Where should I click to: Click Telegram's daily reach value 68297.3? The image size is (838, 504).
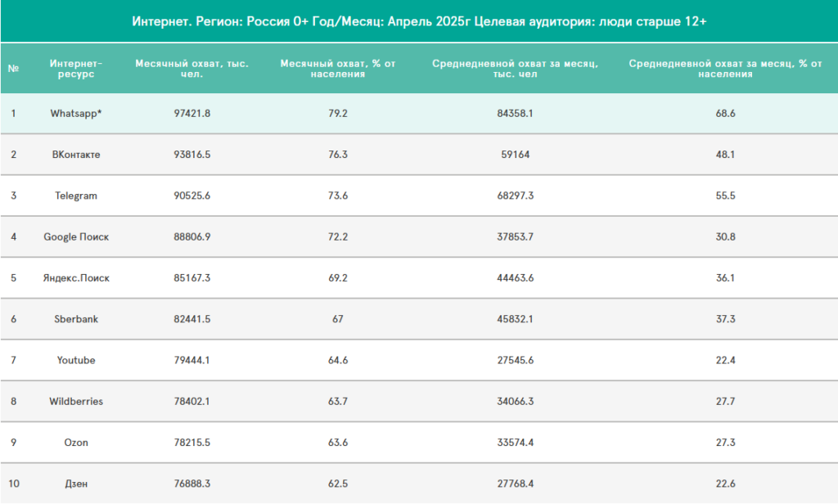click(516, 196)
